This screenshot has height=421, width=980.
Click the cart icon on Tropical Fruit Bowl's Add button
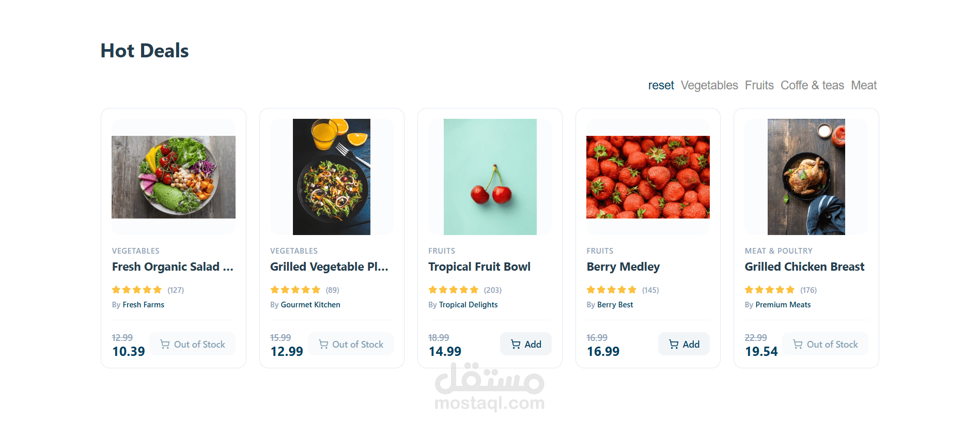[516, 344]
